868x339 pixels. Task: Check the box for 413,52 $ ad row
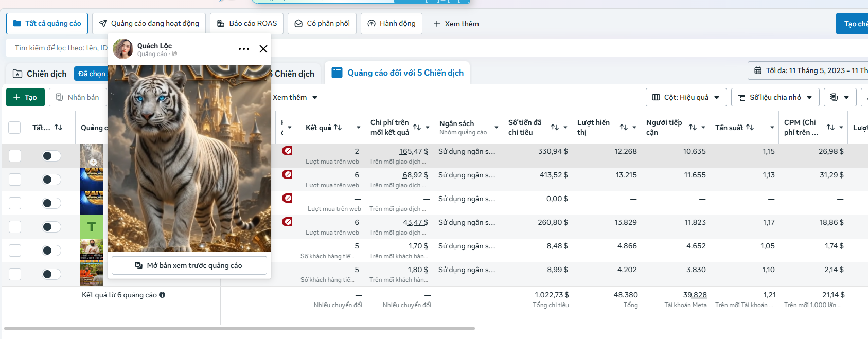tap(15, 180)
